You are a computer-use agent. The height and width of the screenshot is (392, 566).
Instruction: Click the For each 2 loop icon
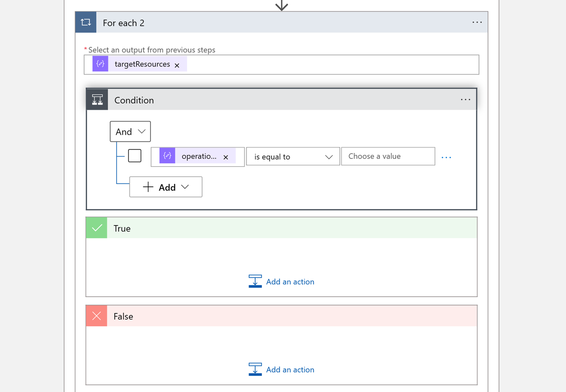[86, 23]
